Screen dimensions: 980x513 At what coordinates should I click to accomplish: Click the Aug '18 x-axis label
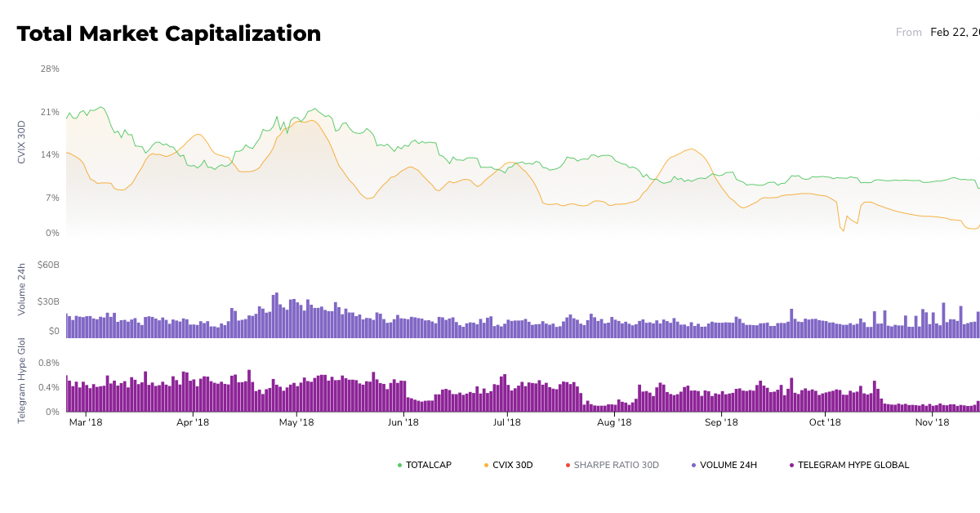(614, 423)
